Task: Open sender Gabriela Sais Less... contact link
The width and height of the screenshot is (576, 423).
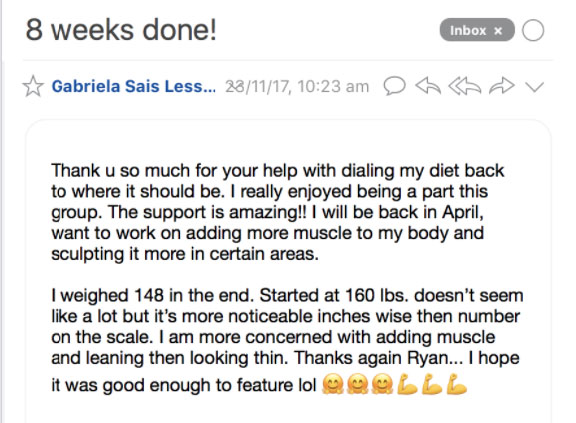Action: pos(134,86)
